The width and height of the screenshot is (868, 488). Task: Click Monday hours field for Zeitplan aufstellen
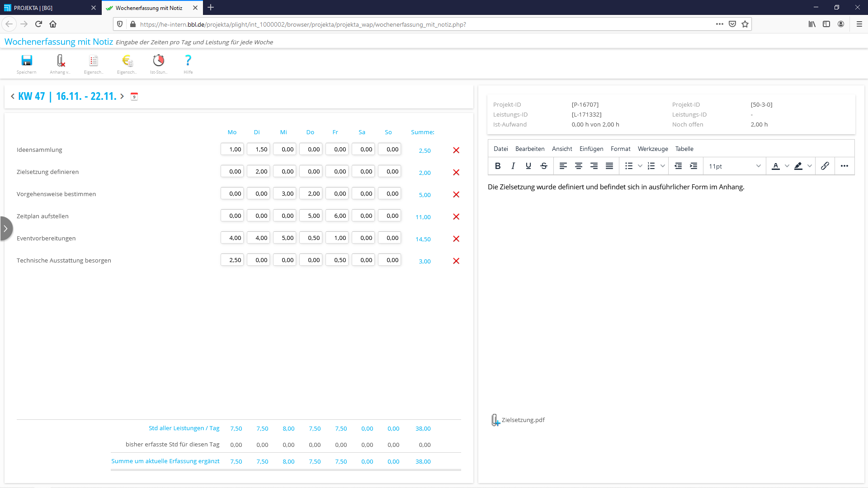coord(232,216)
